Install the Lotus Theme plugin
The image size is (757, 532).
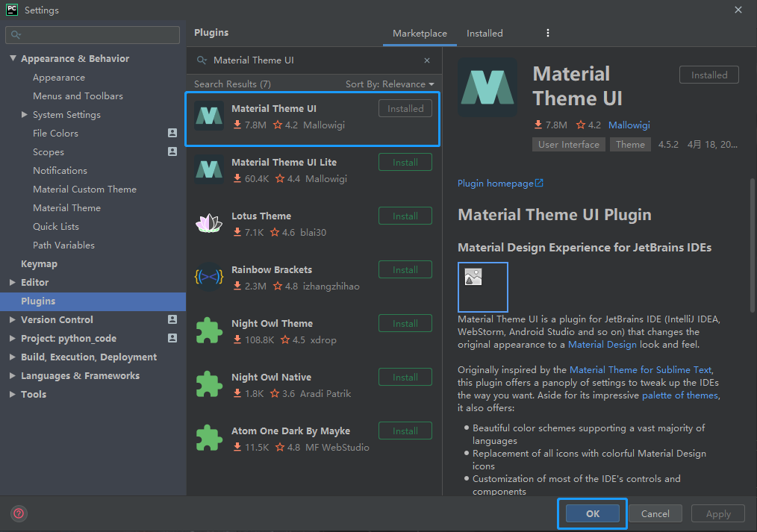(405, 216)
